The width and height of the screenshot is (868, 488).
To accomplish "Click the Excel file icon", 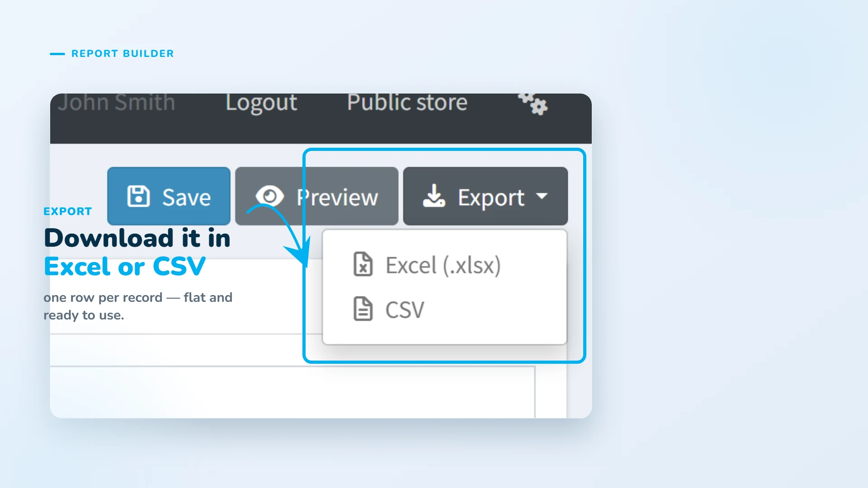I will click(363, 264).
